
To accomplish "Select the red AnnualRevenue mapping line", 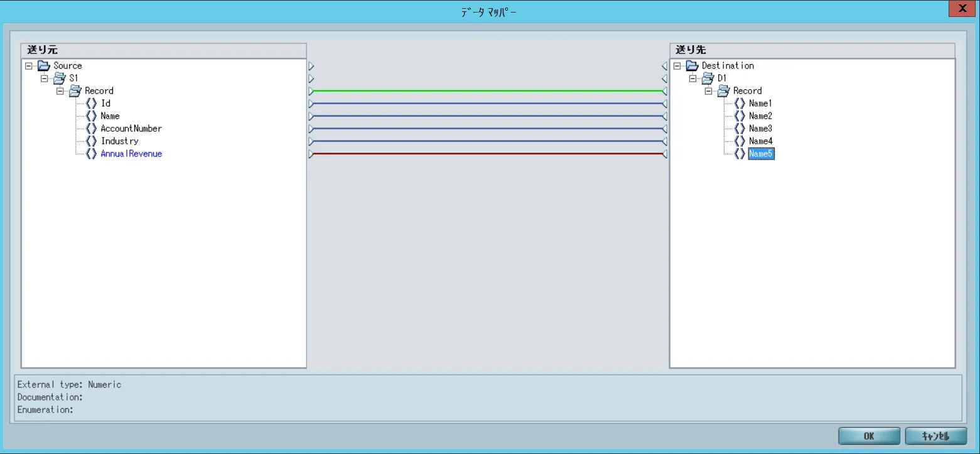I will [487, 154].
